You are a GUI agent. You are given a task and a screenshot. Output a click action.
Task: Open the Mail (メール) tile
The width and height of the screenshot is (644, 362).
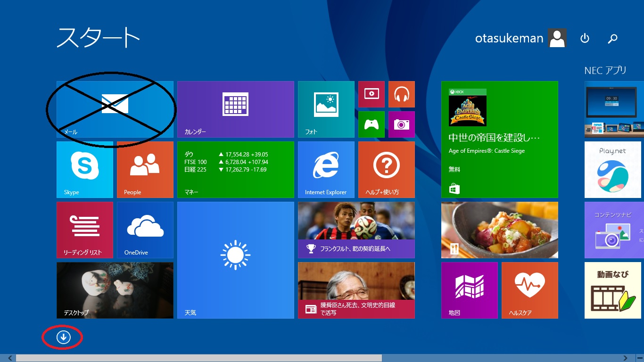point(115,109)
